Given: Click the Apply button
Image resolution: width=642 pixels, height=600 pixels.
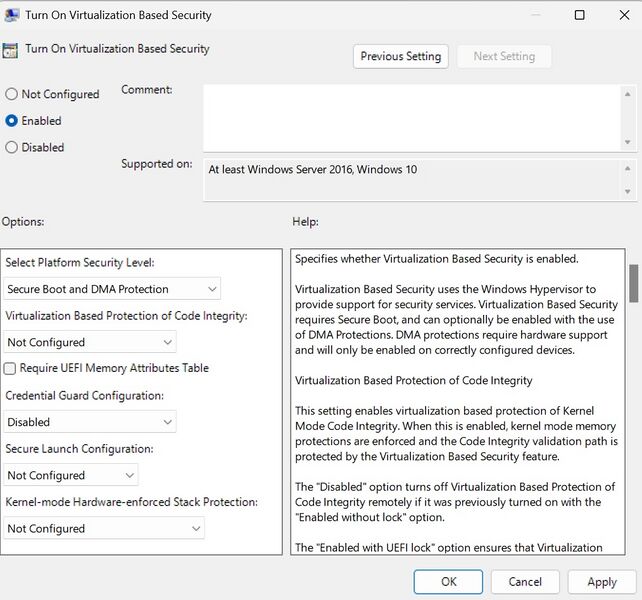Looking at the screenshot, I should (x=602, y=582).
